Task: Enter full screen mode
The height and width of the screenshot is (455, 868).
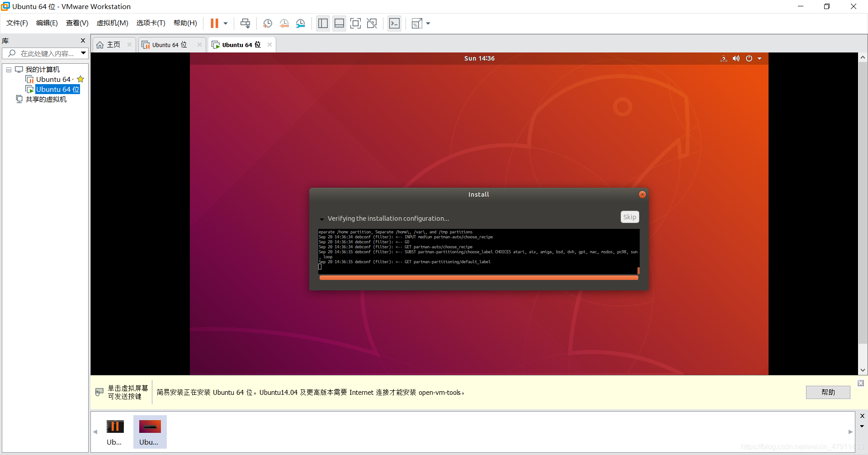Action: [356, 23]
